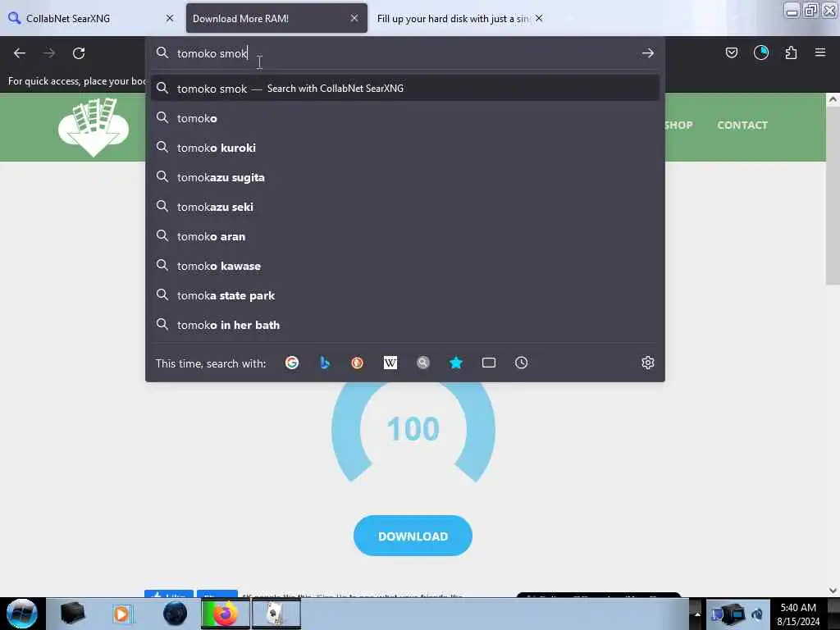Select the 'tomoka state park' suggestion
The image size is (840, 630).
(405, 295)
